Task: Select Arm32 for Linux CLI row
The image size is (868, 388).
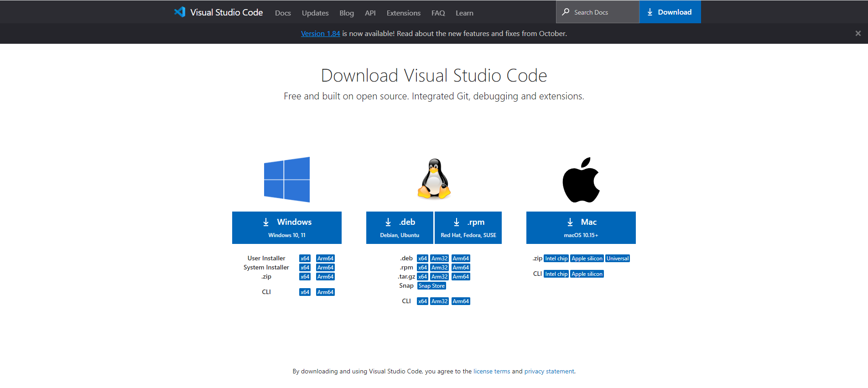Action: point(440,301)
